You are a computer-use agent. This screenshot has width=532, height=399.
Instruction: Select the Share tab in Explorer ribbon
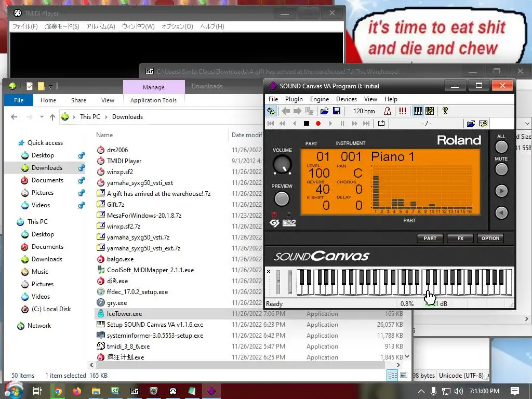click(x=78, y=100)
